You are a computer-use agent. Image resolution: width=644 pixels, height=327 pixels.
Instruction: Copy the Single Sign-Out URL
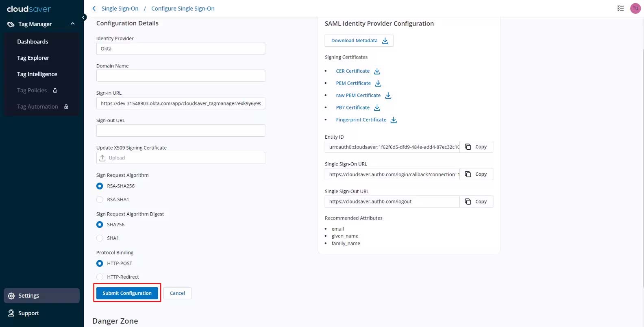pyautogui.click(x=476, y=202)
